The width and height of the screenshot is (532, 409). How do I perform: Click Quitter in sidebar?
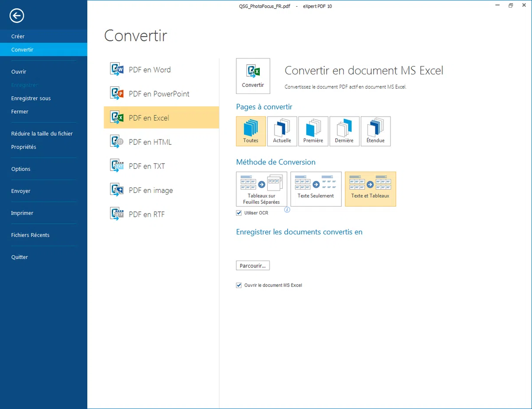(x=43, y=257)
